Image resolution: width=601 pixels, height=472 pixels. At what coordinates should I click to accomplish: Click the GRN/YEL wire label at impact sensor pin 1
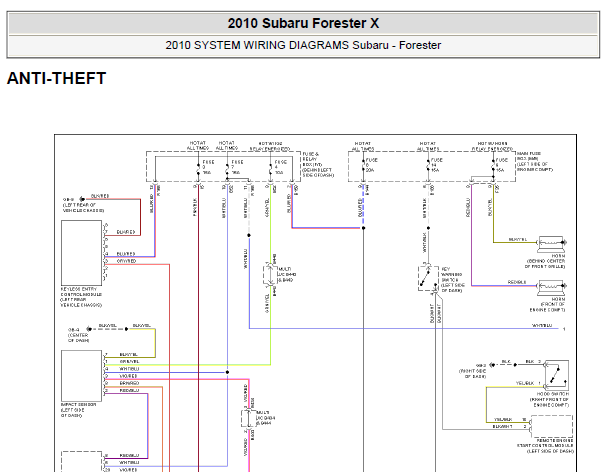pos(129,361)
